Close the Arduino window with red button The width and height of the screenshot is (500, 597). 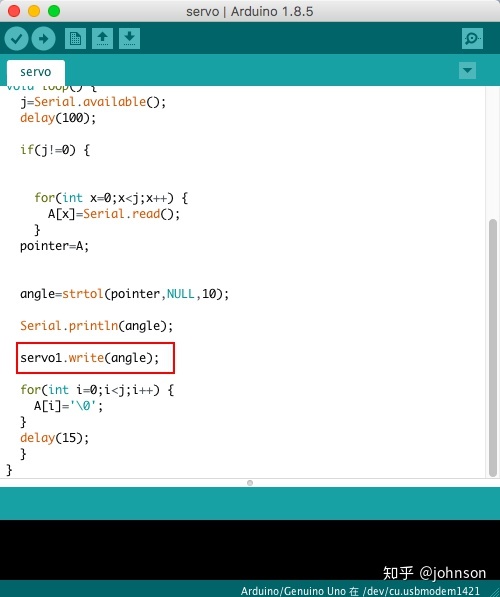14,11
